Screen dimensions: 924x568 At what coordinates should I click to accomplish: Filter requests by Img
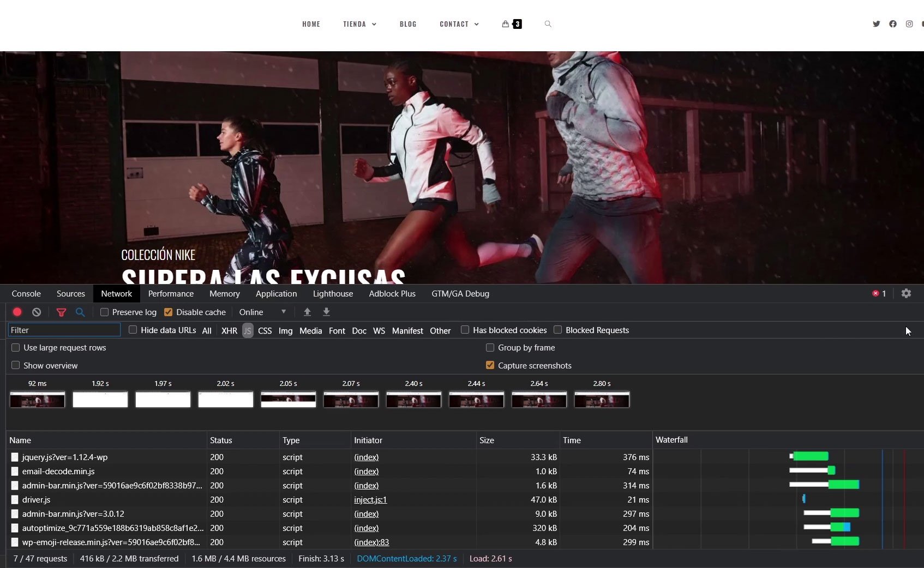[285, 330]
